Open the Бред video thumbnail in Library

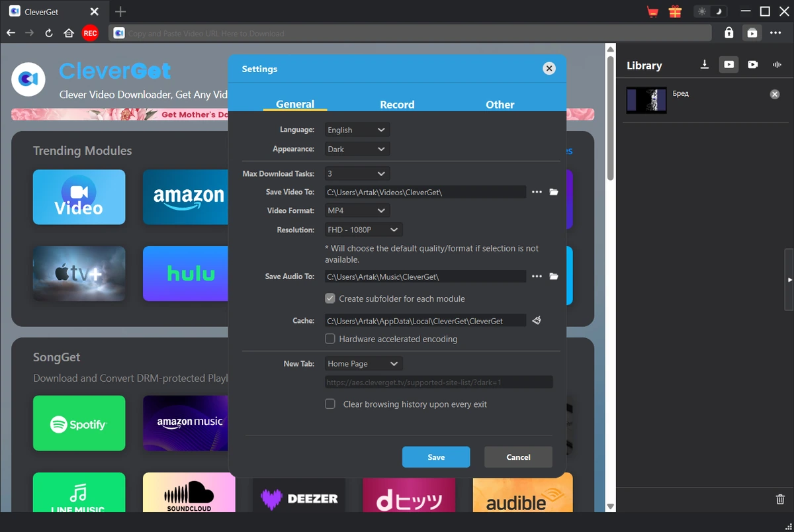point(646,100)
